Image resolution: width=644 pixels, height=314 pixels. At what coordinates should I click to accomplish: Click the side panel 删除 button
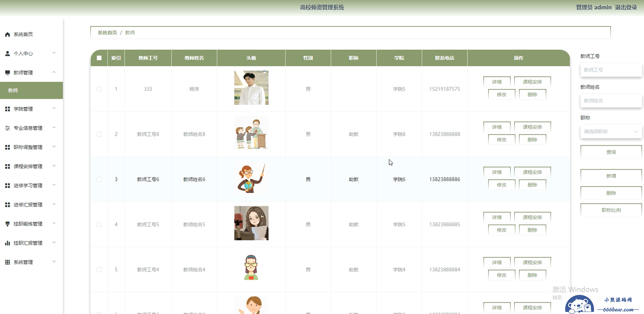611,193
